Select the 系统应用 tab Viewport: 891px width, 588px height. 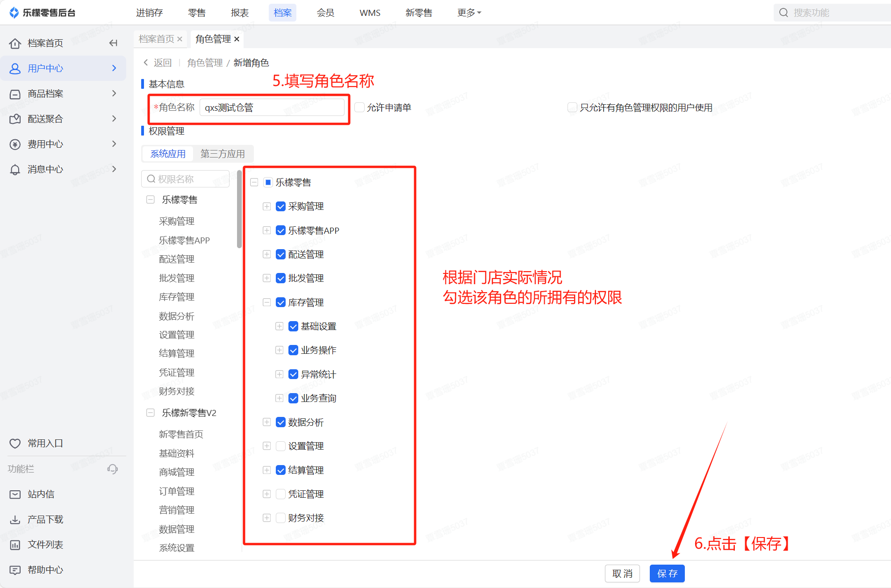[x=168, y=154]
